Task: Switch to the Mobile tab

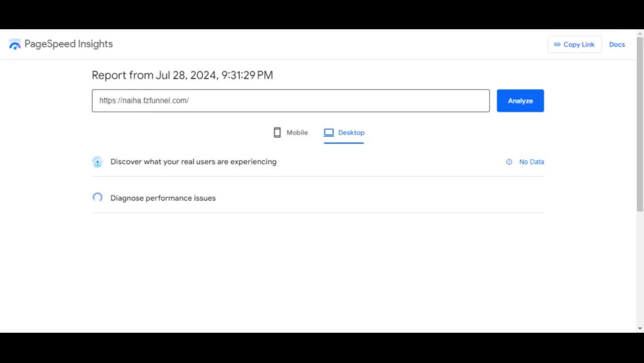Action: coord(291,133)
